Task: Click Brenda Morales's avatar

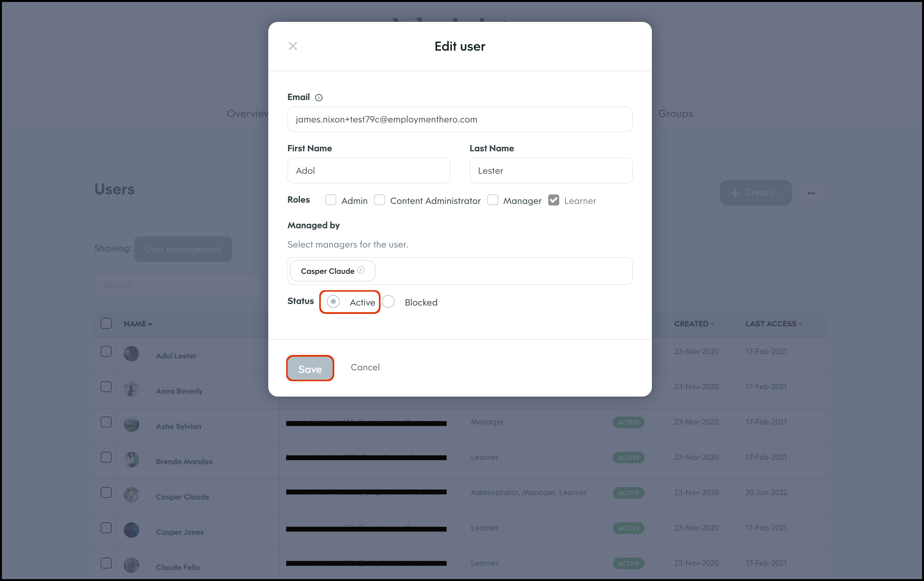Action: pos(131,459)
